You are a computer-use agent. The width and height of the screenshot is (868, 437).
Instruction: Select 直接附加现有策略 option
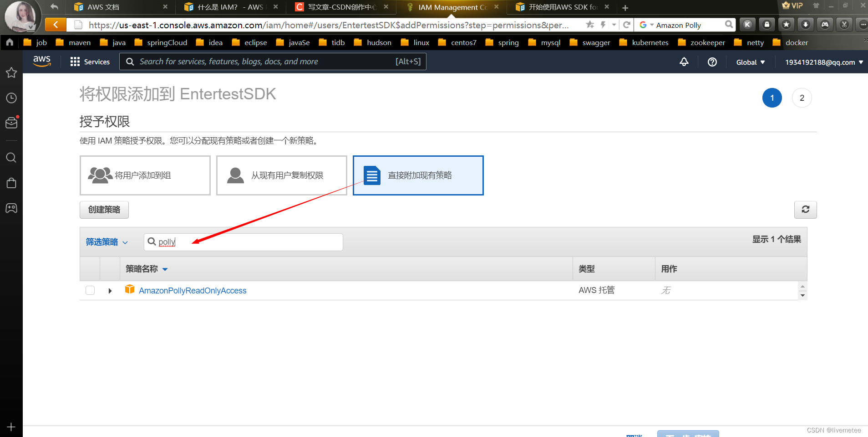coord(418,175)
